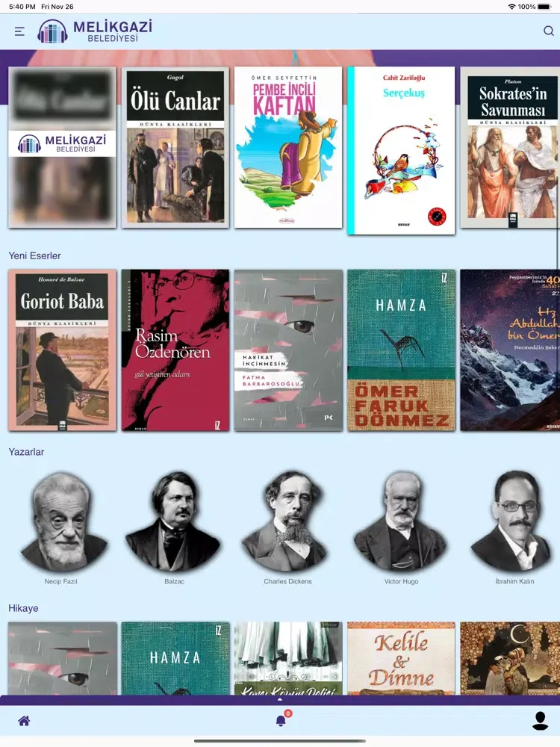The width and height of the screenshot is (560, 747).
Task: Open the Pembe İncili Kaftan book
Action: (x=288, y=147)
